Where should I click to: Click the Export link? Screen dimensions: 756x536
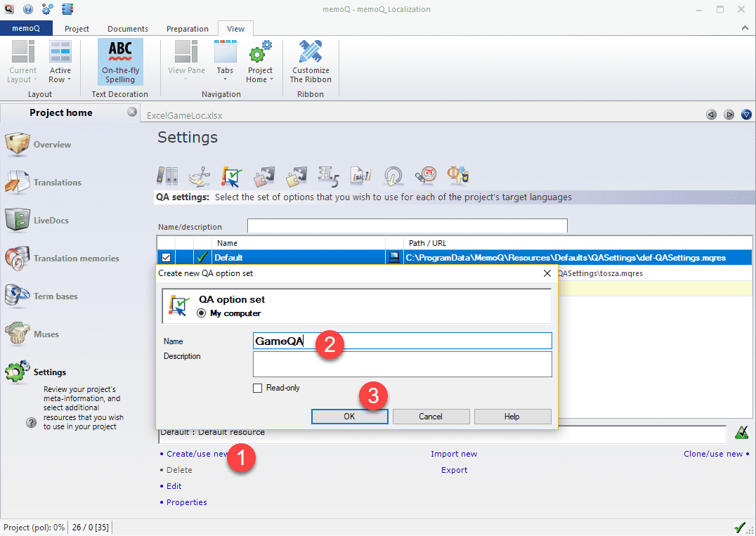point(454,470)
